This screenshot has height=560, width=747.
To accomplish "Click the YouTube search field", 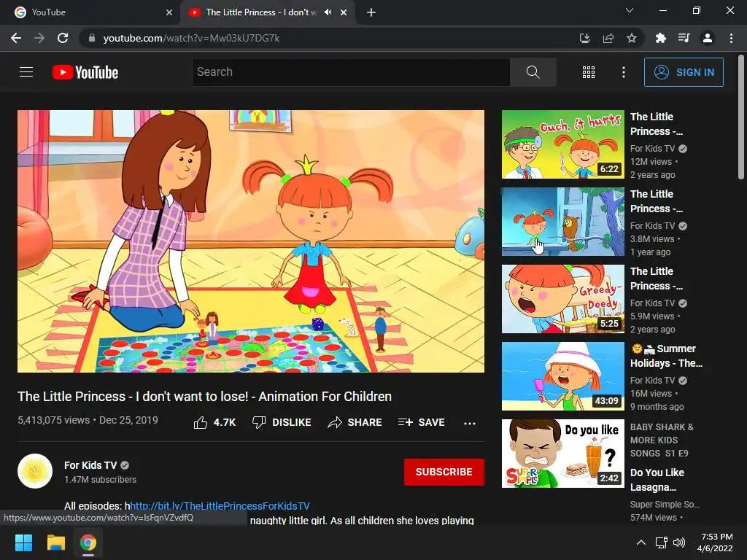I will pos(351,72).
